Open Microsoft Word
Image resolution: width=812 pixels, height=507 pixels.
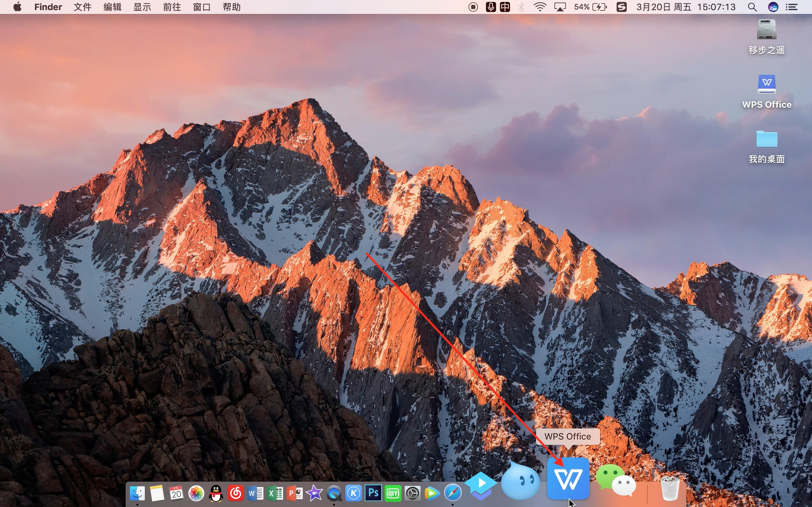(x=255, y=493)
